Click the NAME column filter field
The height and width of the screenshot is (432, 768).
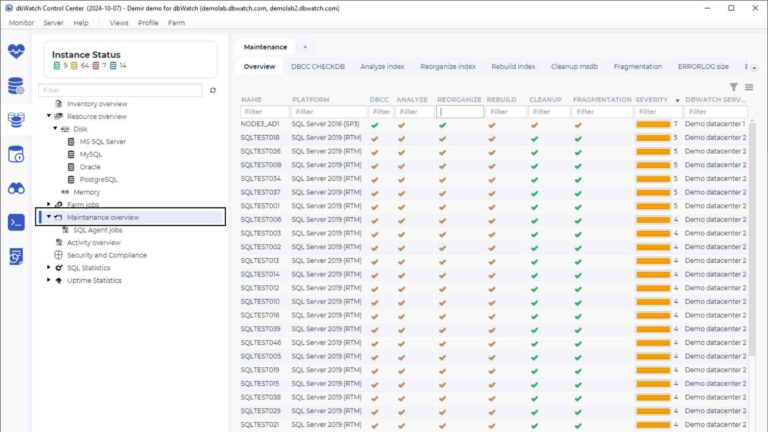[264, 112]
